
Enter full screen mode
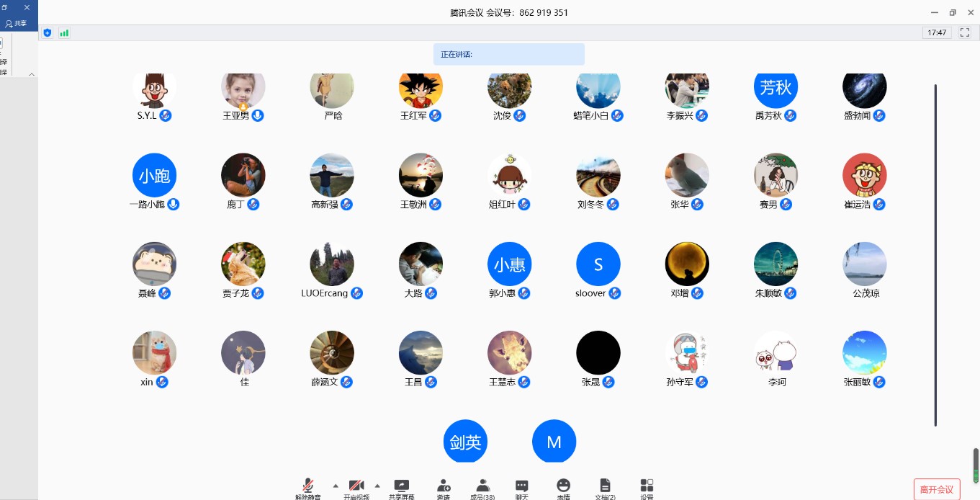tap(965, 32)
